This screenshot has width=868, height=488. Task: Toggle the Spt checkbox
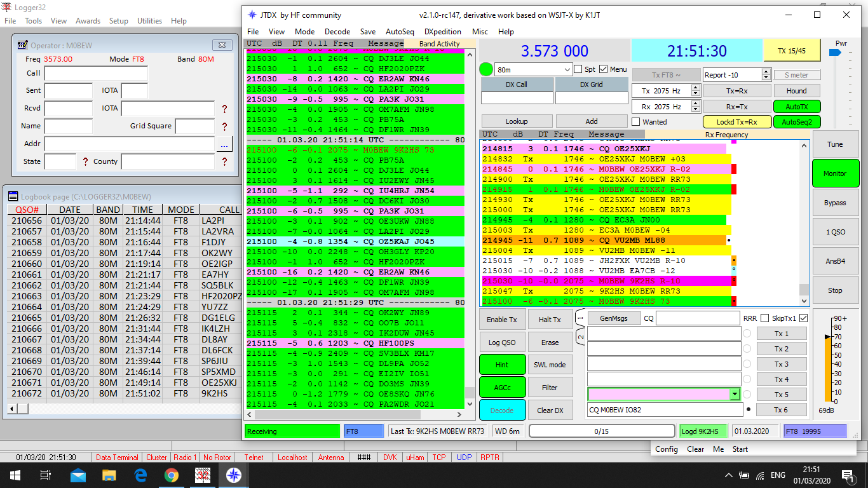[x=578, y=69]
